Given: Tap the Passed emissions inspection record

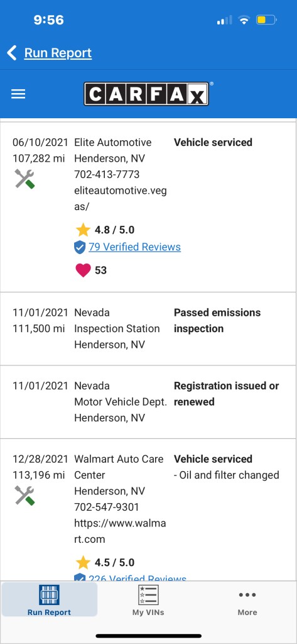Looking at the screenshot, I should tap(148, 328).
